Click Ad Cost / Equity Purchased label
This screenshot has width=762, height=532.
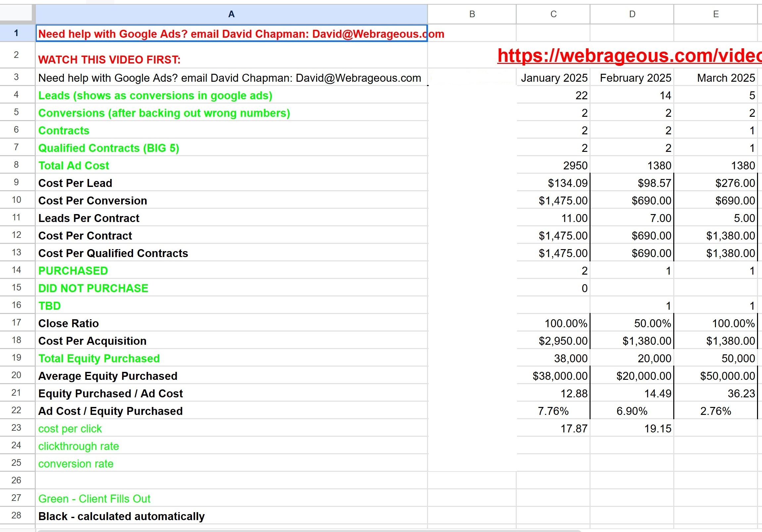(111, 411)
